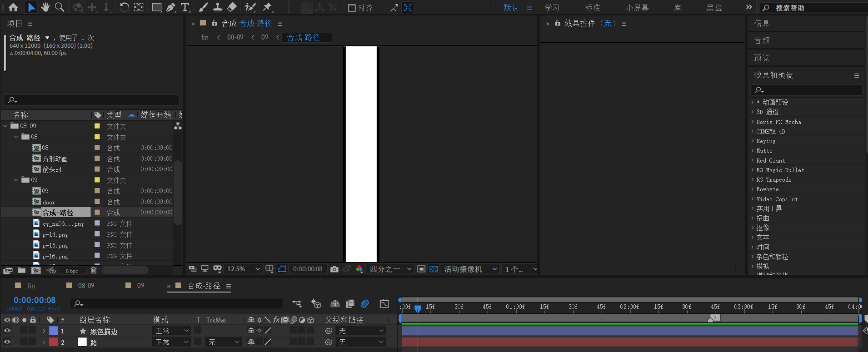
Task: Navigate to 08-09 in composition breadcrumb
Action: click(x=235, y=37)
